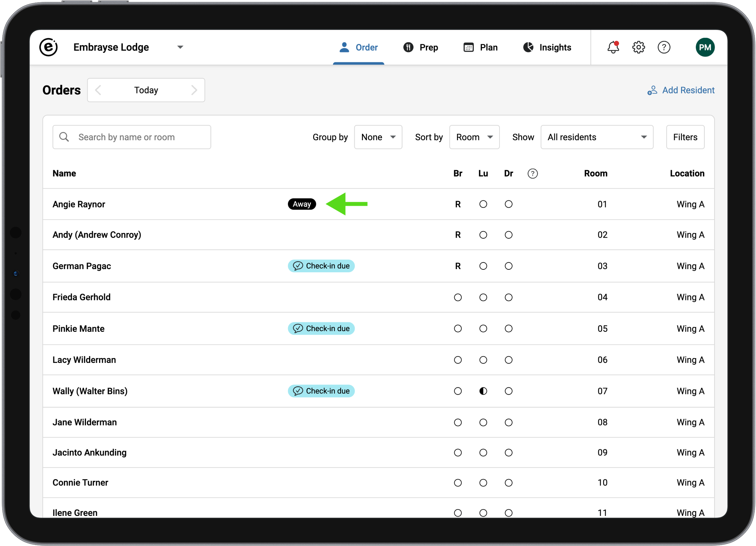
Task: Select Frieda Gerhold's breakfast circle
Action: coord(458,297)
